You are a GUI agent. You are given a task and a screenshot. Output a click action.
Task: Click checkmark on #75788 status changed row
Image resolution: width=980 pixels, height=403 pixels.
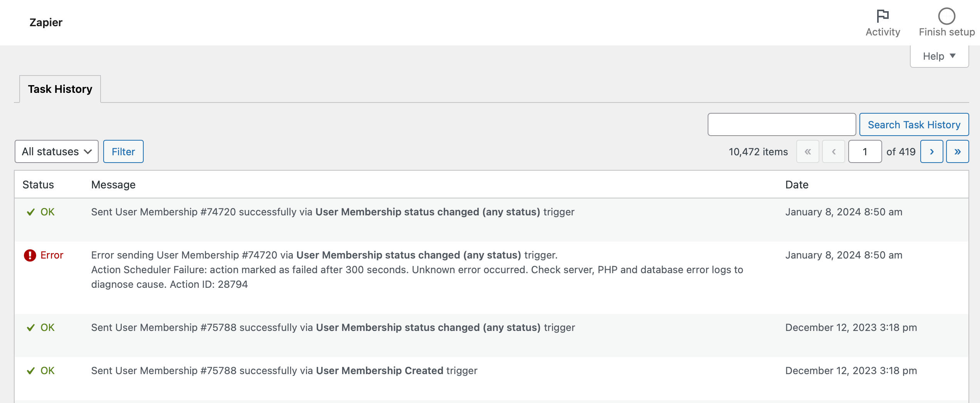[x=31, y=327]
